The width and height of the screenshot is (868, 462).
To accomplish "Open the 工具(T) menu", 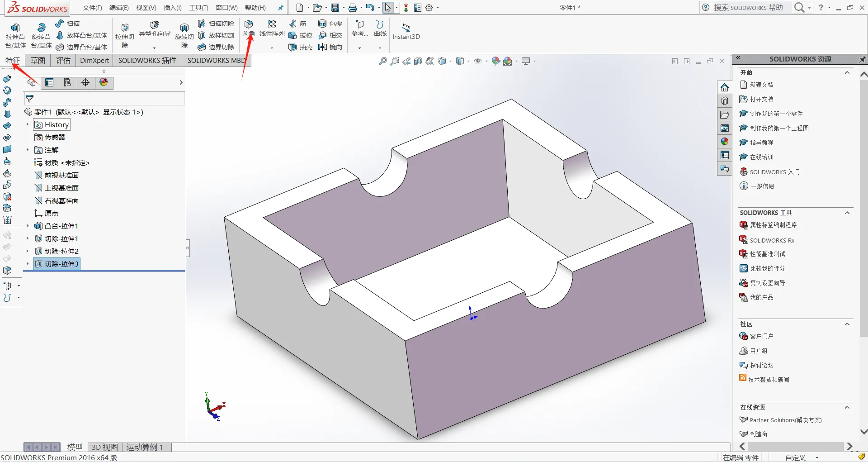I will 198,8.
